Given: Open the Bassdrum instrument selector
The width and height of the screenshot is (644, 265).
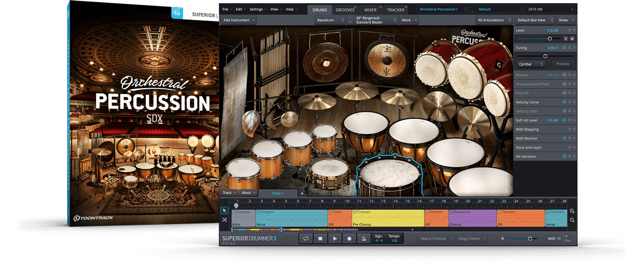Looking at the screenshot, I should (330, 20).
